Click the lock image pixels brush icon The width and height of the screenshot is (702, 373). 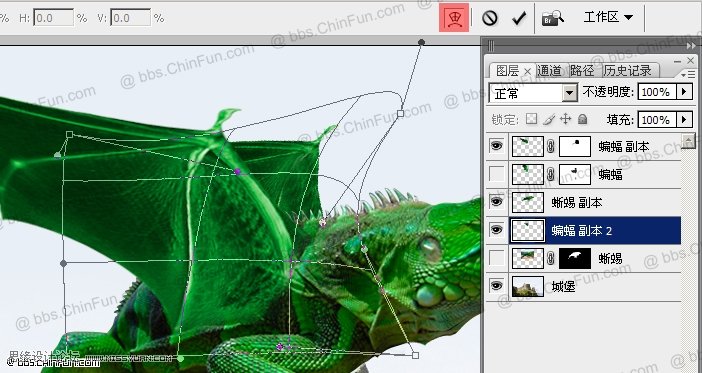(549, 119)
